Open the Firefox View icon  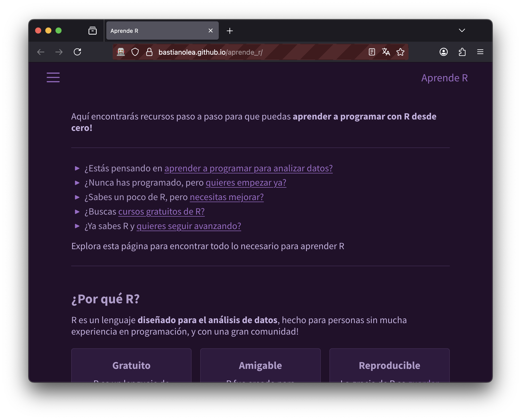pyautogui.click(x=92, y=31)
